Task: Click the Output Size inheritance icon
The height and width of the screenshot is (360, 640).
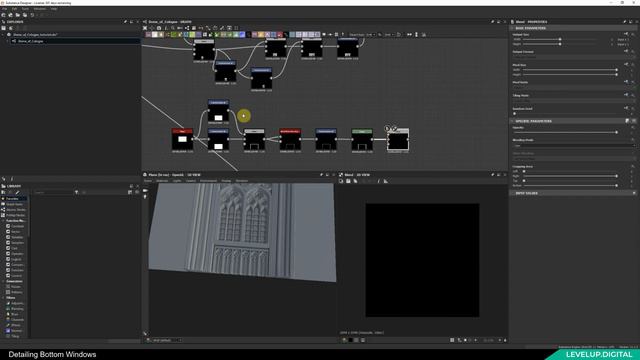Action: 626,34
